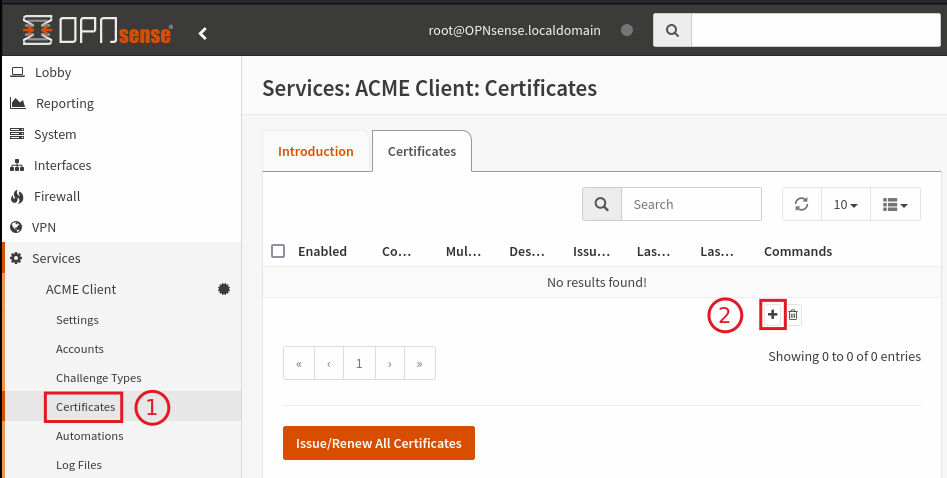The width and height of the screenshot is (947, 478).
Task: Add a new certificate with plus button
Action: pyautogui.click(x=772, y=314)
